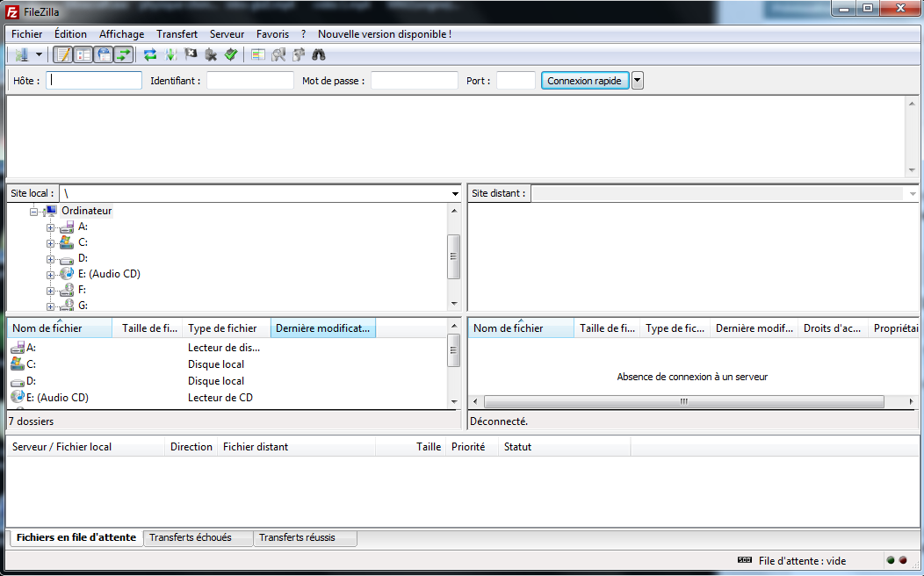Open the Serveur menu
This screenshot has height=576, width=924.
click(227, 34)
